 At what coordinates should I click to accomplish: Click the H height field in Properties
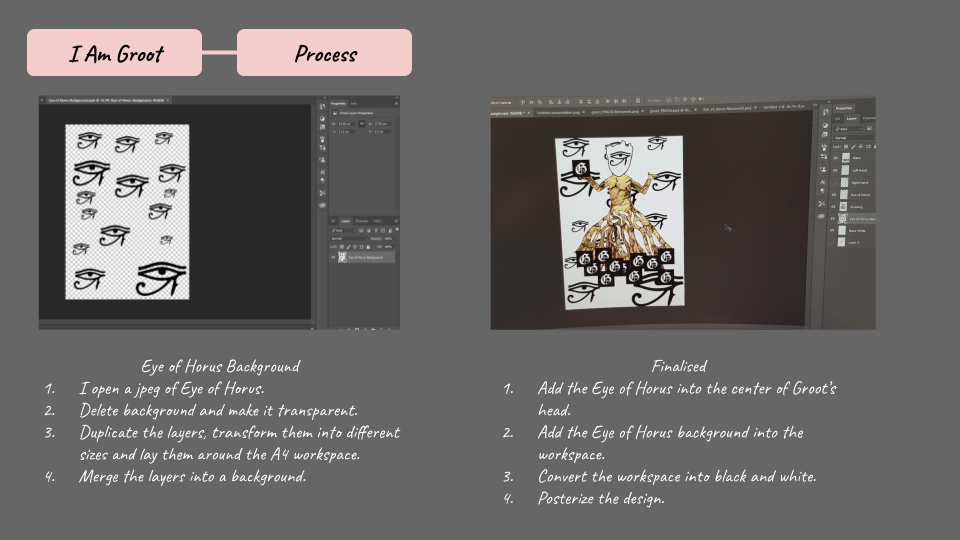pos(383,124)
